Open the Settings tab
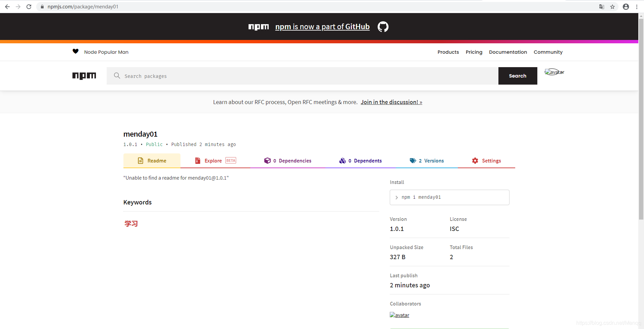The width and height of the screenshot is (644, 329). click(486, 161)
